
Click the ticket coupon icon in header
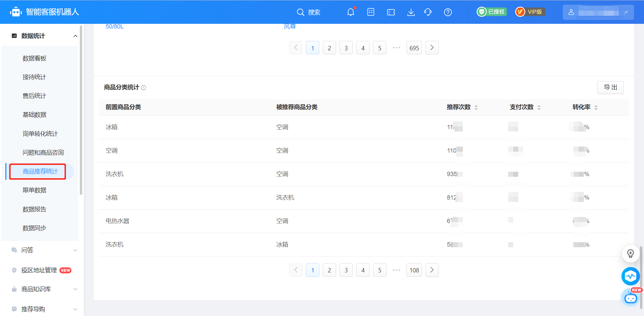[391, 12]
